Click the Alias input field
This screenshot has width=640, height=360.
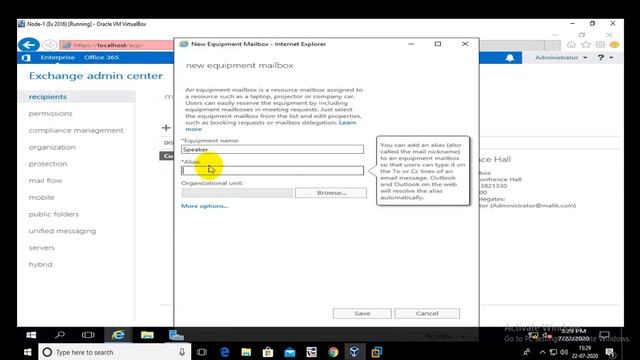click(272, 170)
